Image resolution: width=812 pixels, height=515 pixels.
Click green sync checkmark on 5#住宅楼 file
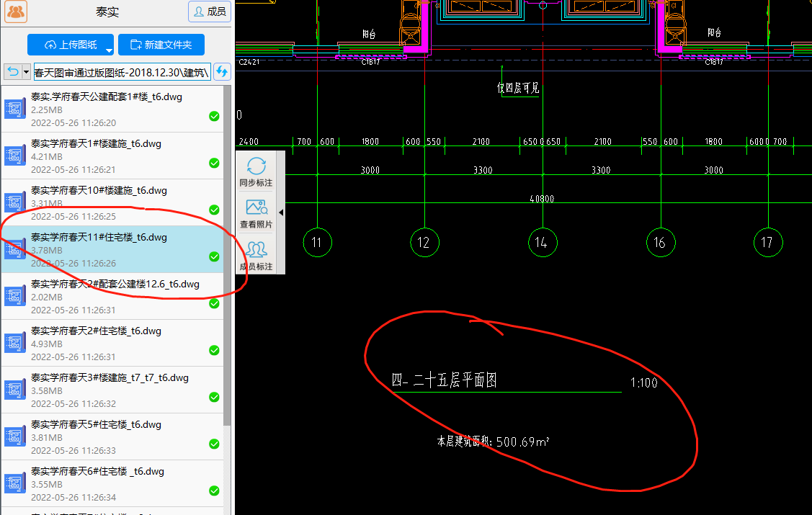214,444
